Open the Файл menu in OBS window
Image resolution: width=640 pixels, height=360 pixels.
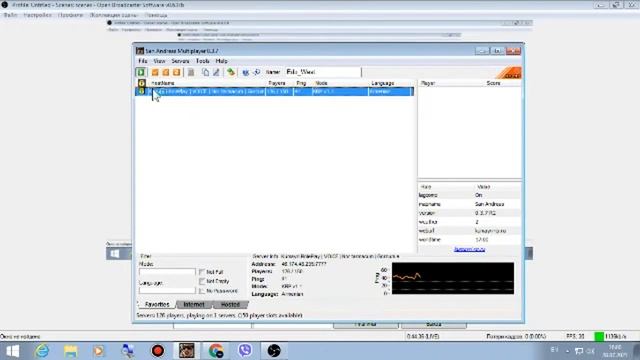coord(10,15)
